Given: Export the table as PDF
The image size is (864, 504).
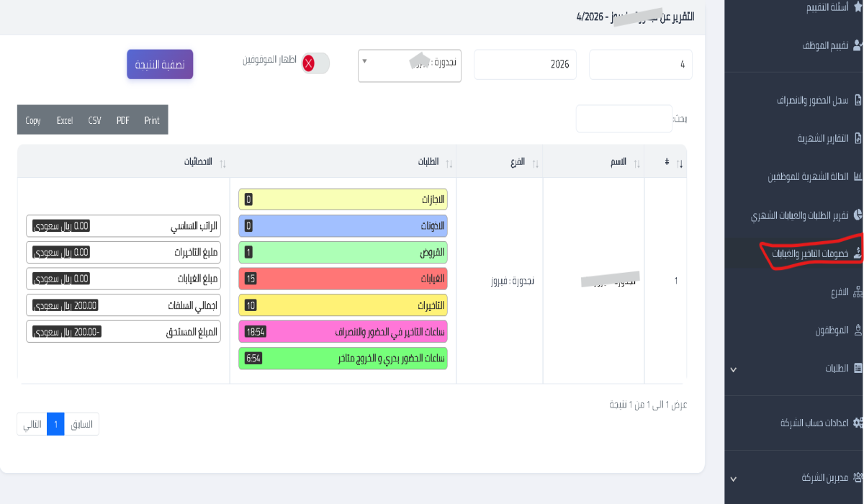Looking at the screenshot, I should click(122, 120).
